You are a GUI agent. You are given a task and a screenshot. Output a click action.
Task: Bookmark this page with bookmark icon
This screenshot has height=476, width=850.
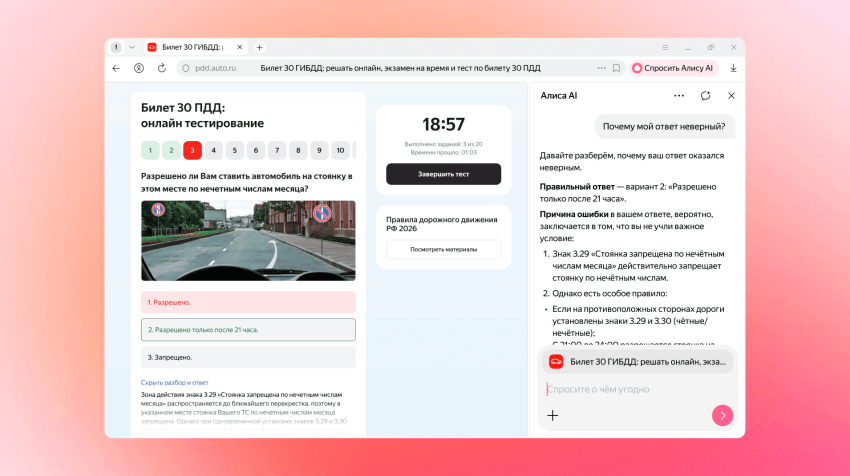point(616,68)
